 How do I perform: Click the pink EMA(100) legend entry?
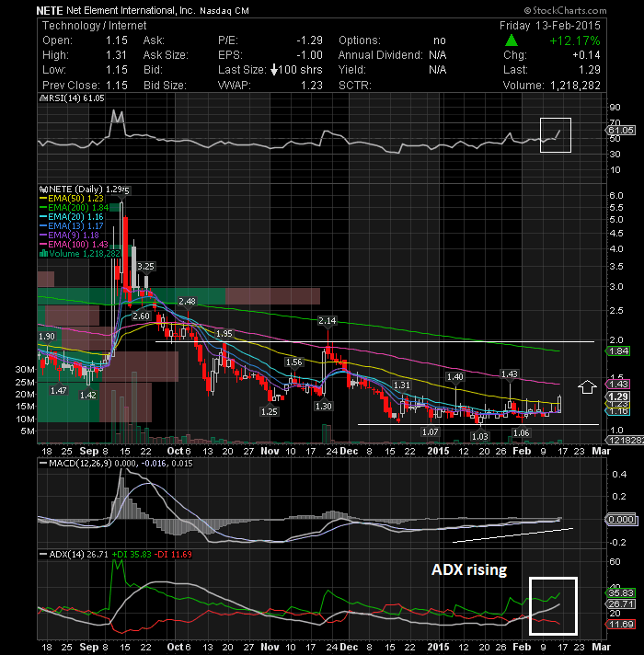[x=74, y=245]
